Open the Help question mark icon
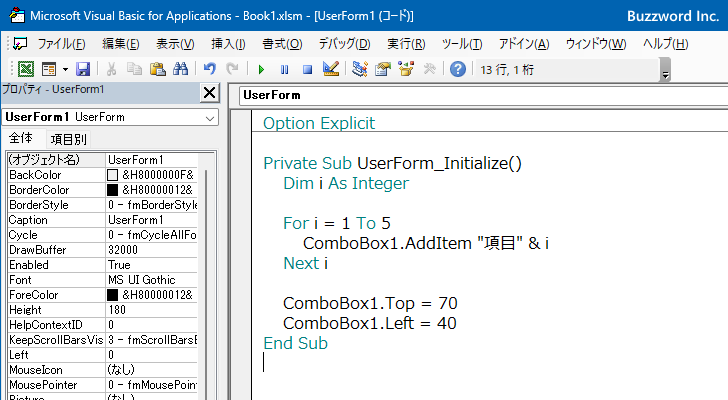The height and width of the screenshot is (400, 728). [458, 69]
